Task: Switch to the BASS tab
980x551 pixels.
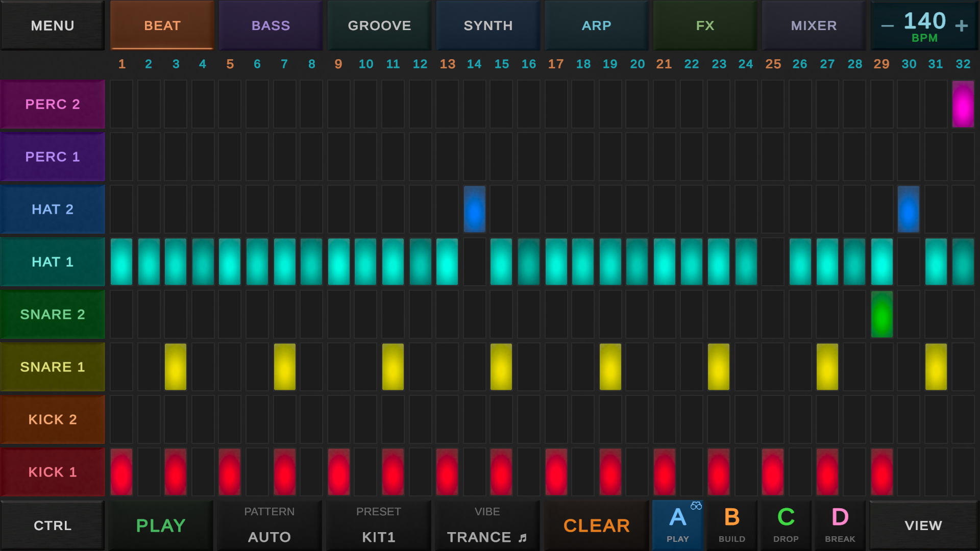Action: [x=271, y=26]
